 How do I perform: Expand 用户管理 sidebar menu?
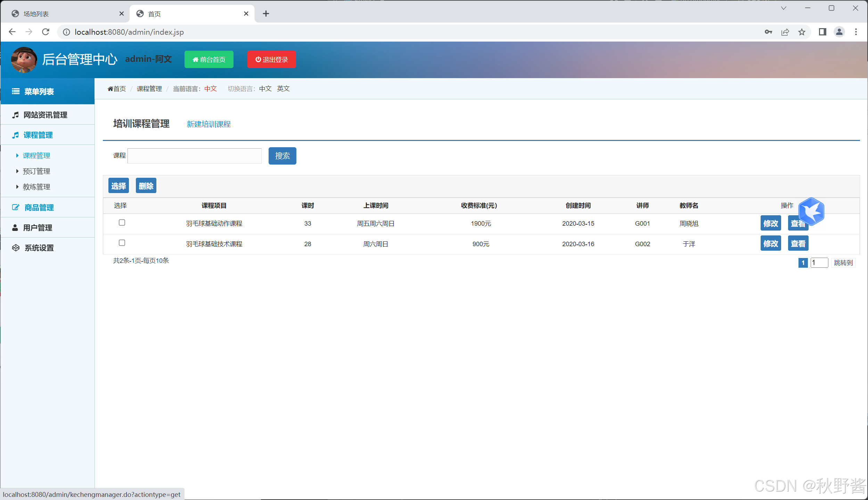[x=38, y=228]
